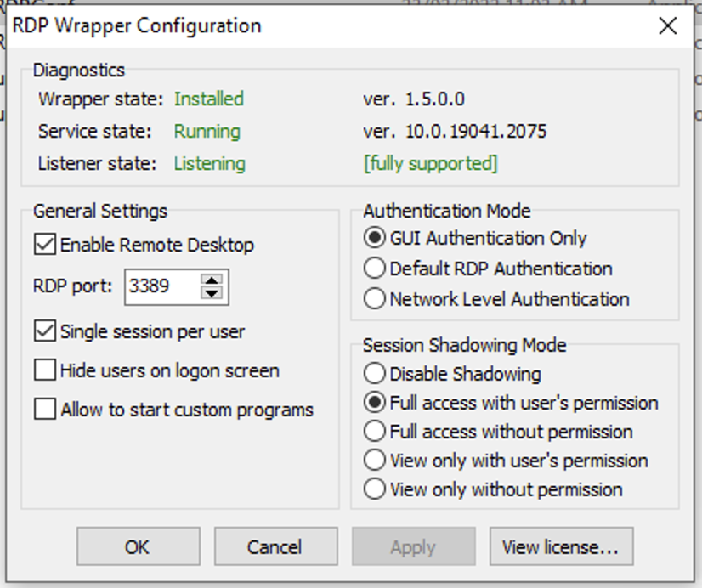Close the RDP Wrapper Configuration window
Viewport: 702px width, 588px height.
669,25
